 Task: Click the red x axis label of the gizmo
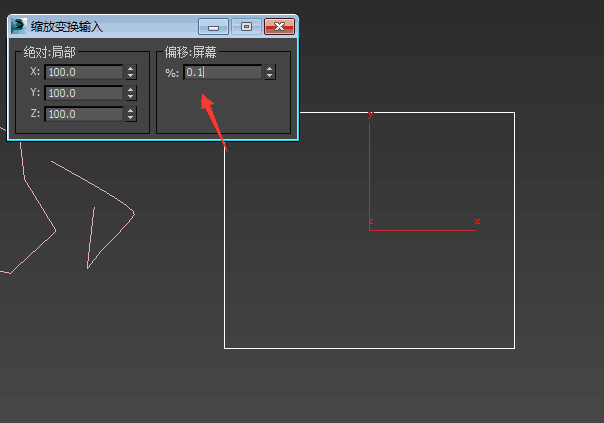pyautogui.click(x=477, y=222)
